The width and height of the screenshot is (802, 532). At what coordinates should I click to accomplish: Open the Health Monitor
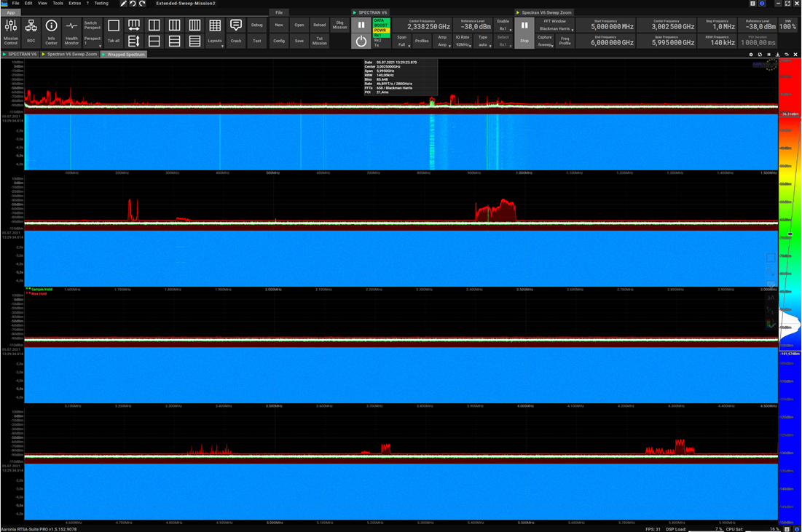71,32
